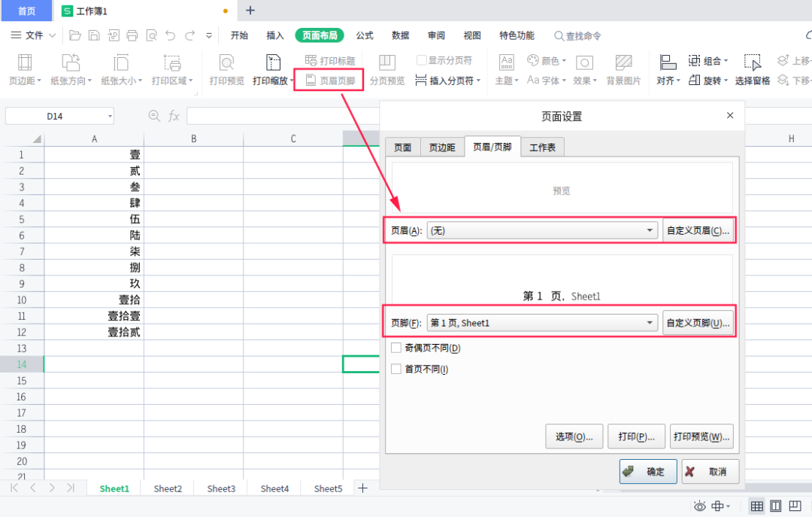812x517 pixels.
Task: Open the 纸张方向 orientation tool
Action: pyautogui.click(x=71, y=69)
